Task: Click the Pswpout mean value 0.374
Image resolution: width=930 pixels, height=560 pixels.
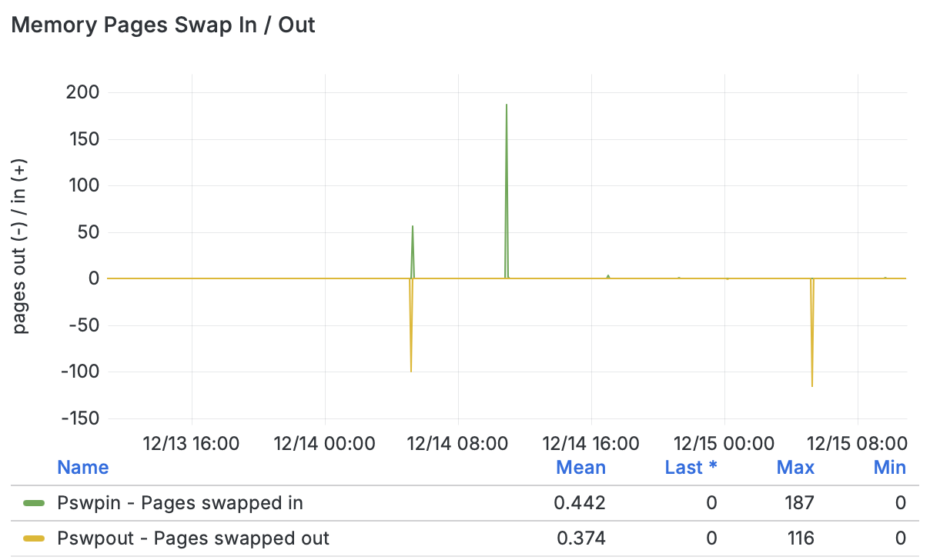Action: [x=582, y=538]
